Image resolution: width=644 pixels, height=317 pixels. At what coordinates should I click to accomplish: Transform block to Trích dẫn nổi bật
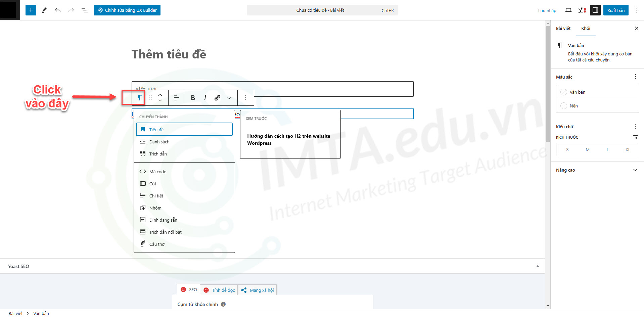184,232
